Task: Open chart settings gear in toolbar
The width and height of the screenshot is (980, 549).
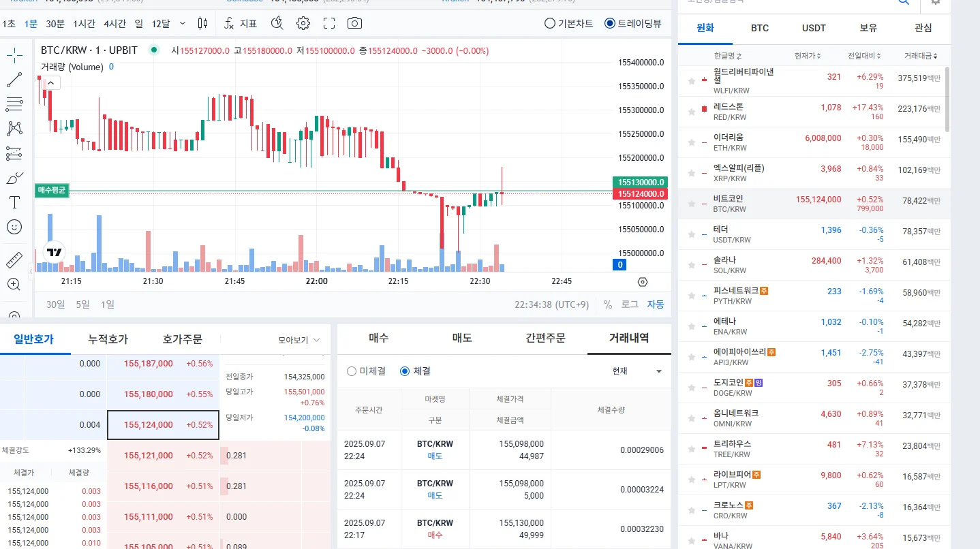Action: pos(303,23)
